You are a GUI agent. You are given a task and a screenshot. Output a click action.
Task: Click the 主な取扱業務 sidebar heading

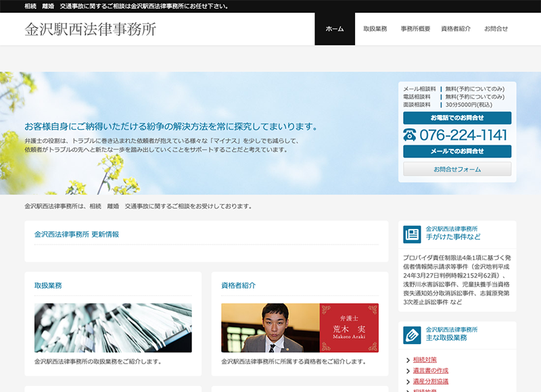click(x=446, y=338)
